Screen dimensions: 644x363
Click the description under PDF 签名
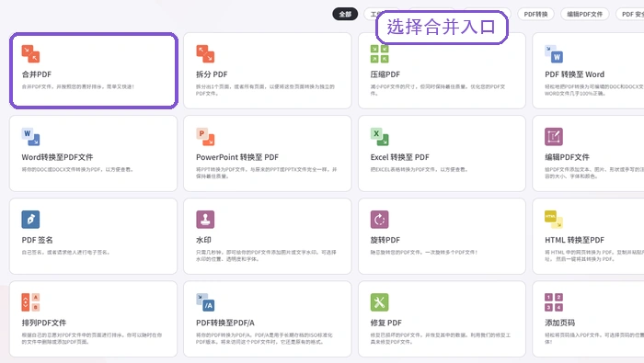click(x=65, y=252)
